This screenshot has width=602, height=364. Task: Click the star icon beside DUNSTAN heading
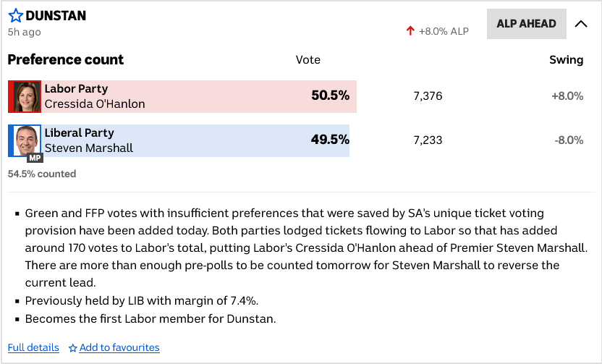15,15
